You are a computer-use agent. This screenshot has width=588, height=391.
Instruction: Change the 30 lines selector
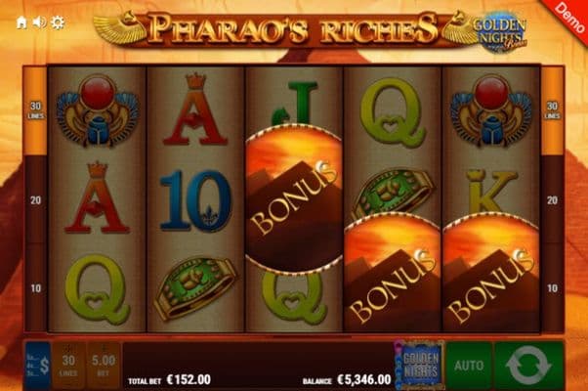(x=68, y=366)
